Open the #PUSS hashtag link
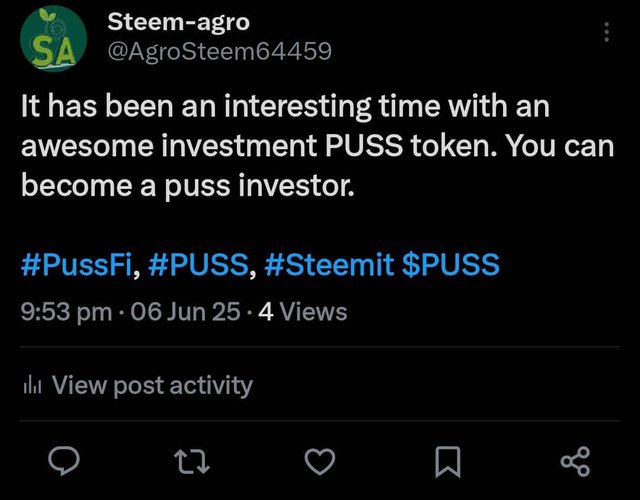 point(199,264)
